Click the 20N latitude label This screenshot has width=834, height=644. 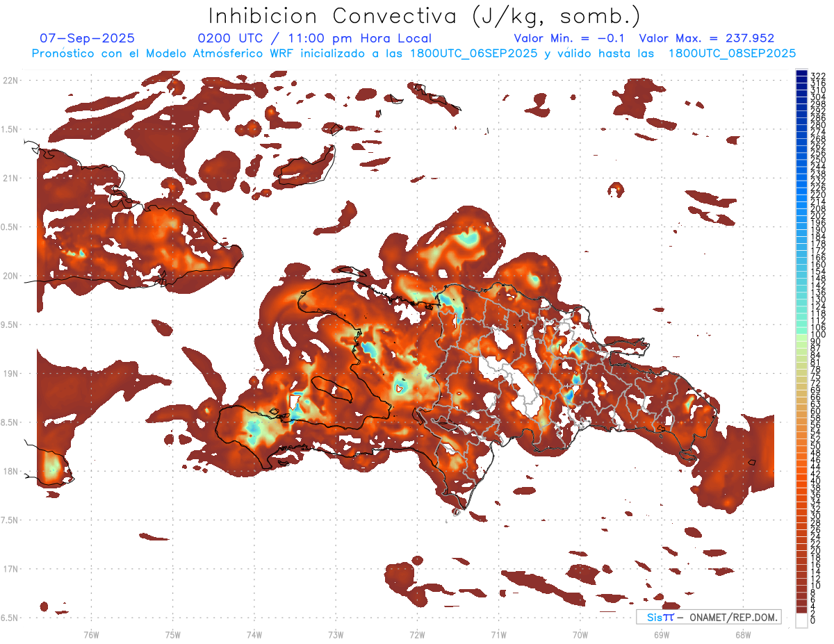10,276
